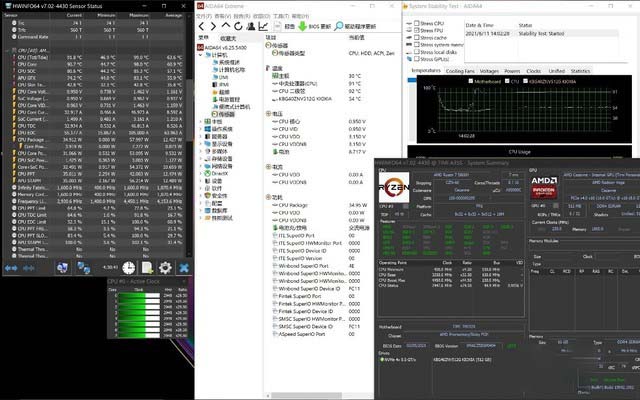Switch to the Voltages tab
Image resolution: width=640 pixels, height=400 pixels.
click(489, 71)
